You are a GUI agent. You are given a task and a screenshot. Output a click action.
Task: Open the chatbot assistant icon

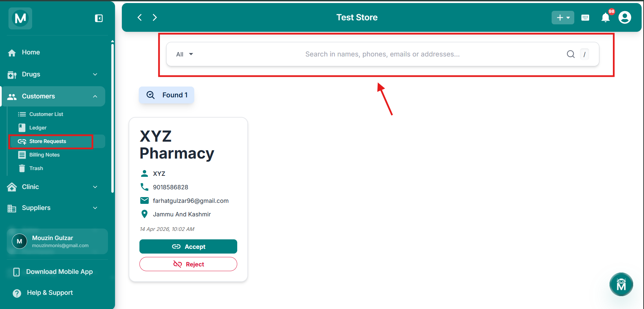621,284
